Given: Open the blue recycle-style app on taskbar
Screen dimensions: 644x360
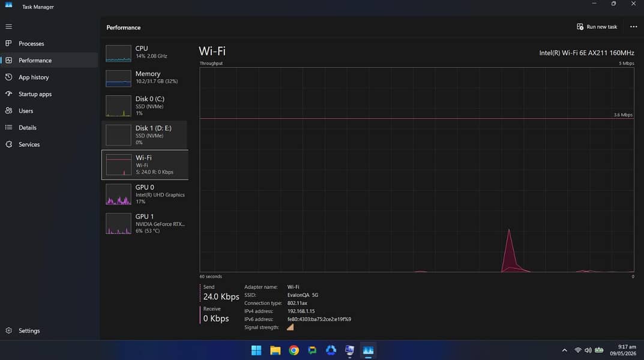Looking at the screenshot, I should coord(331,350).
